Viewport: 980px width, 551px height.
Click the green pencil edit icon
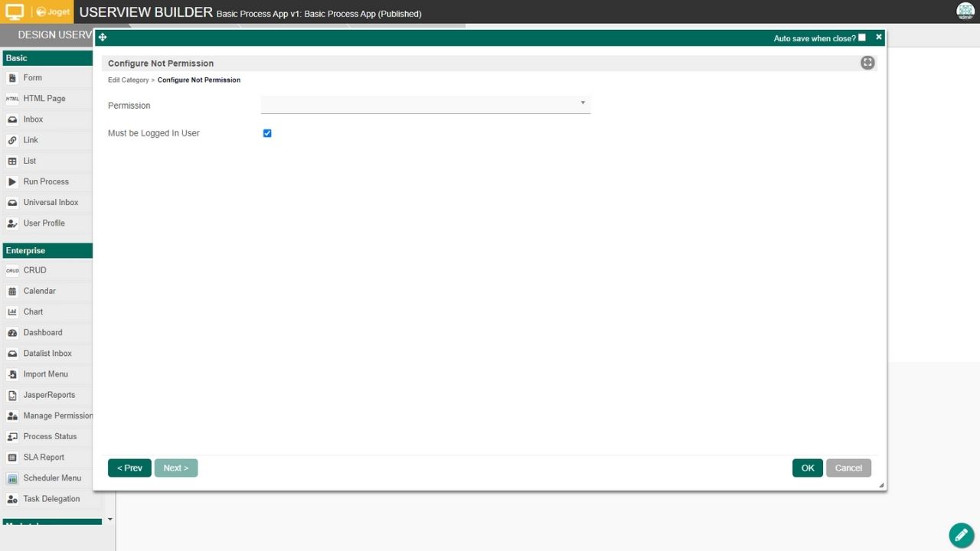(x=961, y=535)
